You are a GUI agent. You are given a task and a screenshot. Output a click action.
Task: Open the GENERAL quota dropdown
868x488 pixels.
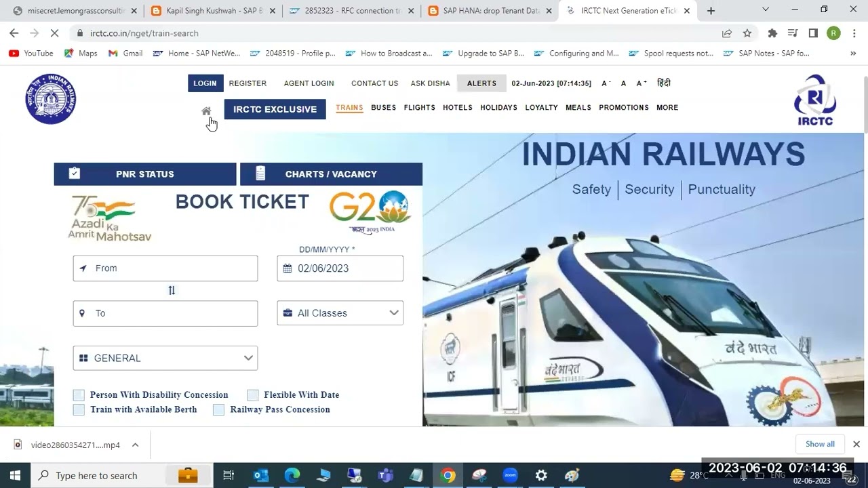(x=165, y=358)
